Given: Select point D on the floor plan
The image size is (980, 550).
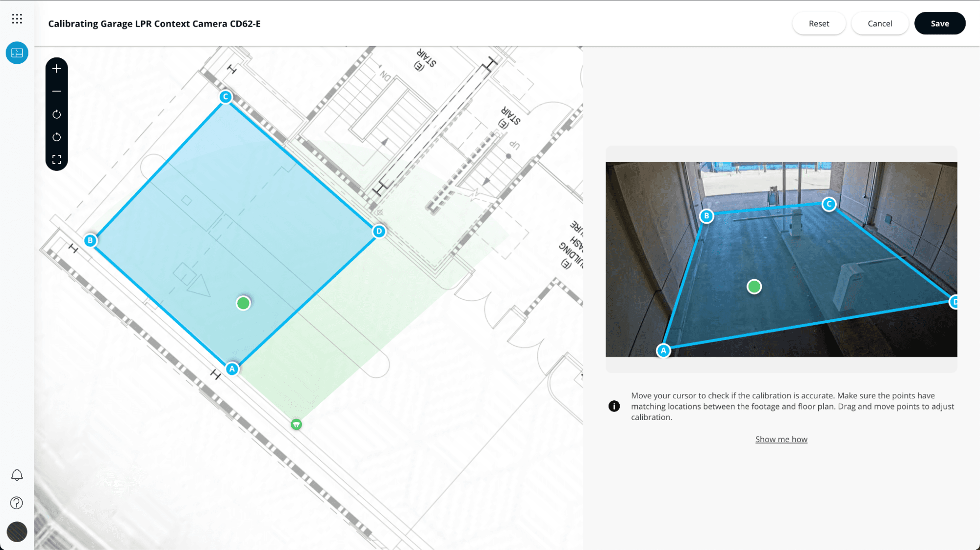Looking at the screenshot, I should click(x=379, y=231).
